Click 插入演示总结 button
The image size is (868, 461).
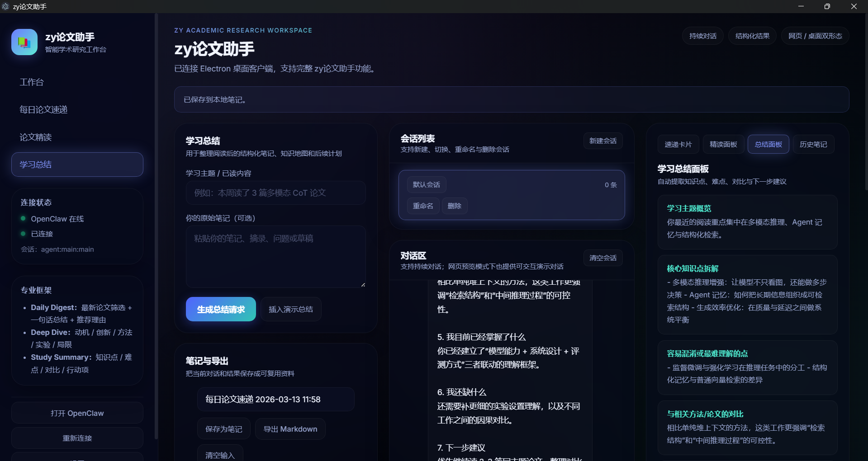(291, 309)
